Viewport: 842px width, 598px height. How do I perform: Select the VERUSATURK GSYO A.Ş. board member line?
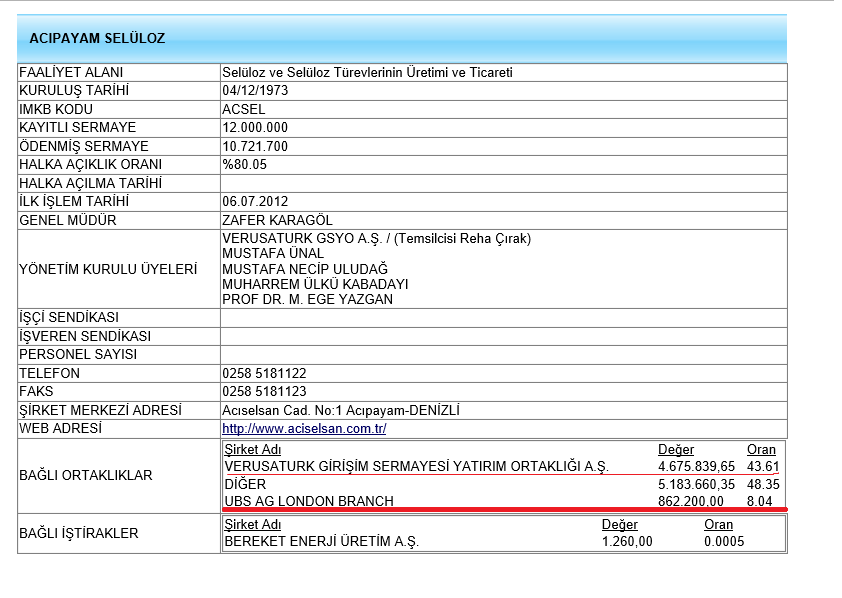point(376,239)
